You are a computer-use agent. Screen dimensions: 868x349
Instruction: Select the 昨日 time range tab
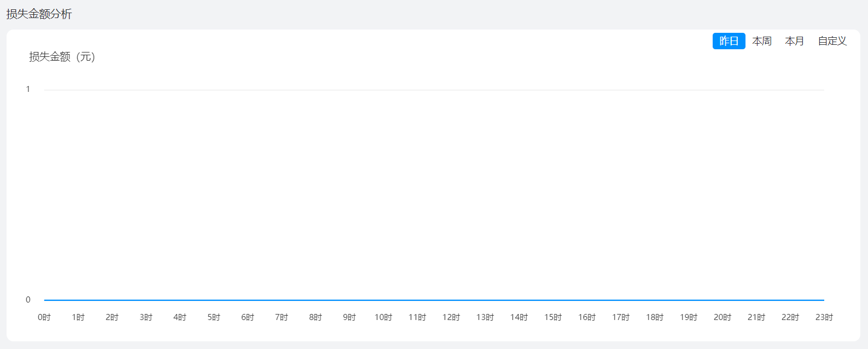[x=729, y=41]
